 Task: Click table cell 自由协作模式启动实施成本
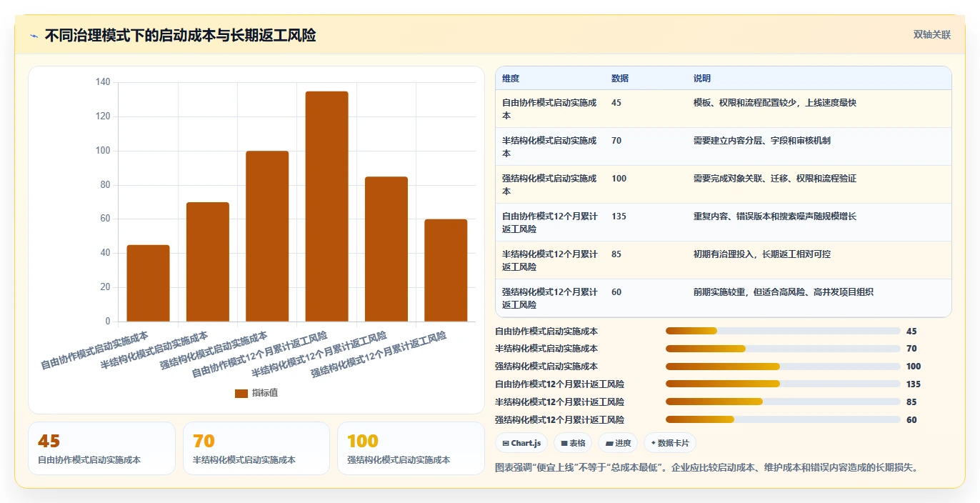[x=549, y=109]
